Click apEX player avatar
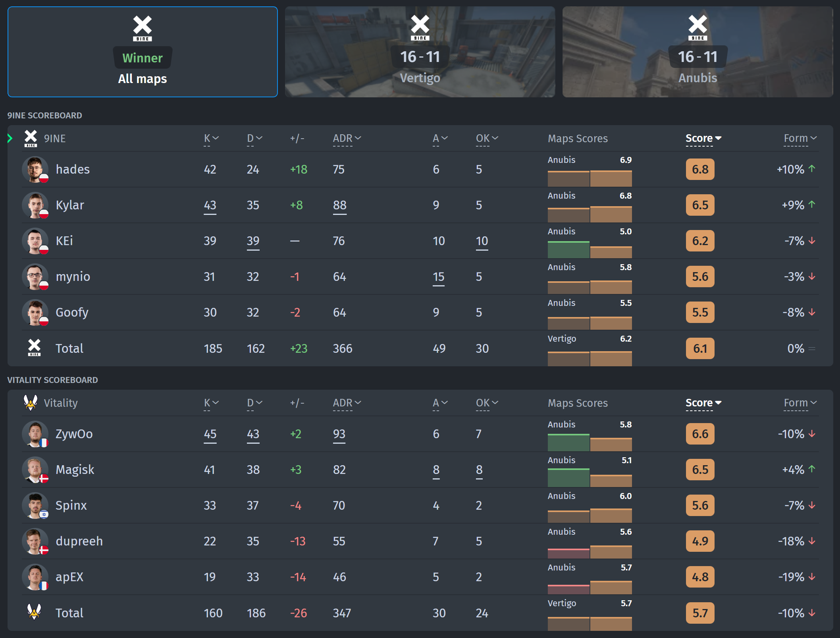This screenshot has width=840, height=638. 35,577
